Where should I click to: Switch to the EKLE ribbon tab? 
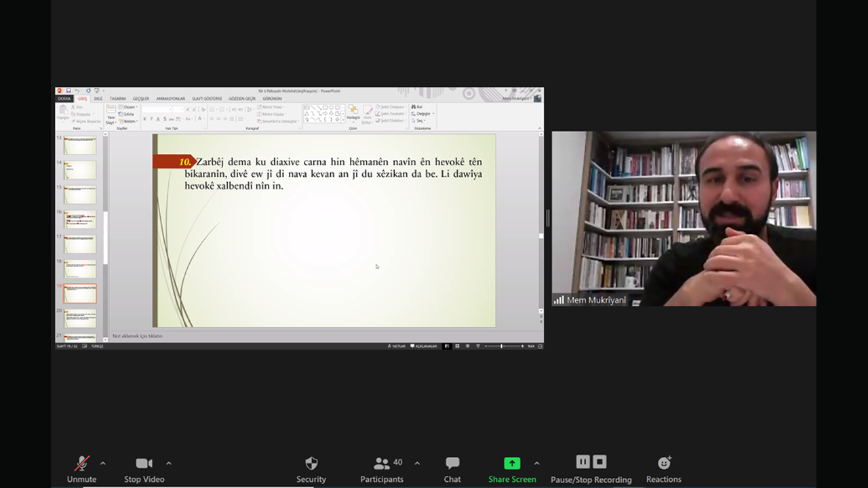[98, 99]
